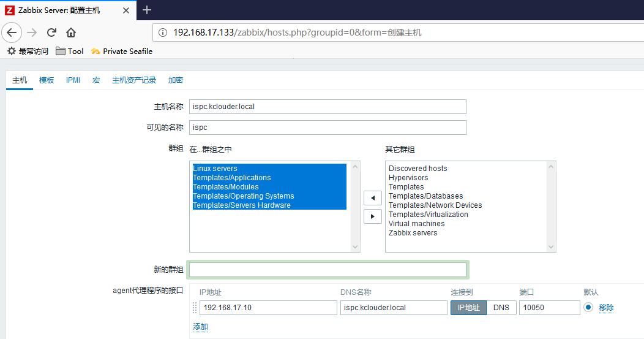644x339 pixels.
Task: Move selected groups right with right arrow button
Action: click(373, 216)
